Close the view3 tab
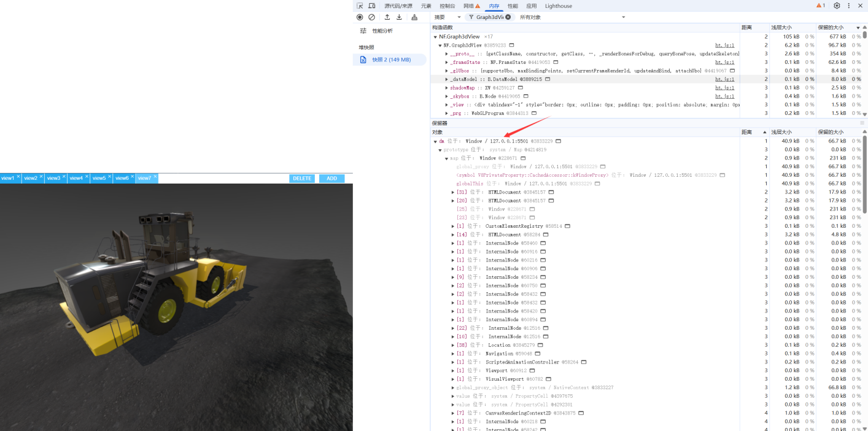The height and width of the screenshot is (431, 868). click(x=64, y=176)
